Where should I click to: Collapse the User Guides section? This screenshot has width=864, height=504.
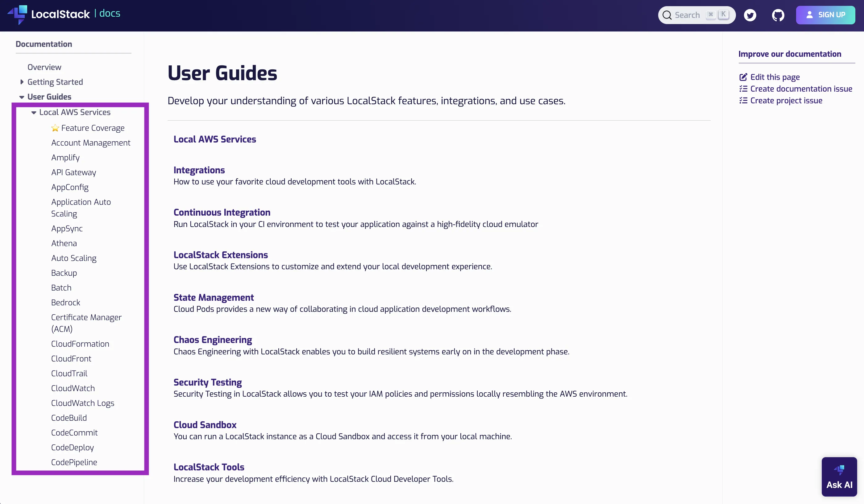(22, 97)
